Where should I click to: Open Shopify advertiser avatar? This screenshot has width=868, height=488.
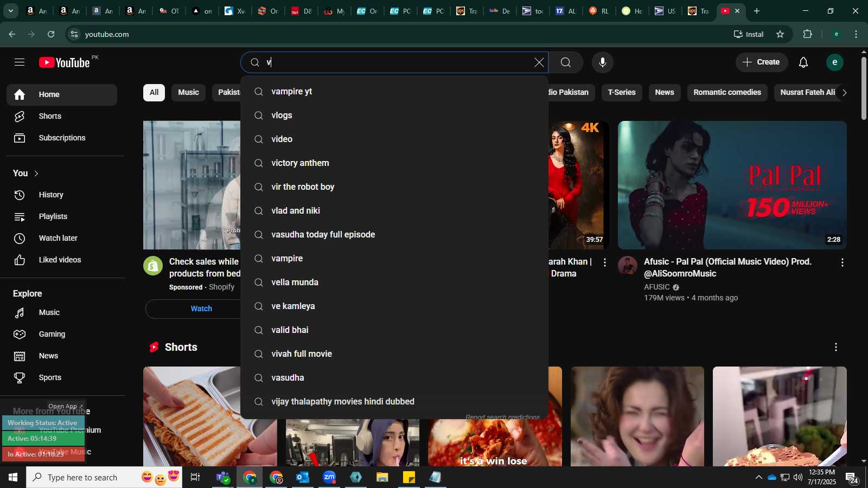(153, 266)
